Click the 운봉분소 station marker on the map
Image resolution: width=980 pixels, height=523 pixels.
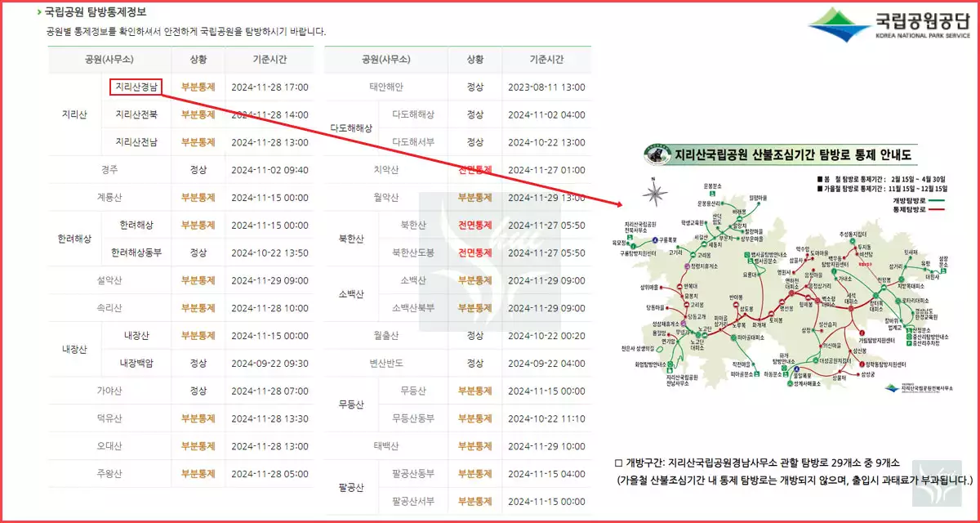click(x=711, y=193)
